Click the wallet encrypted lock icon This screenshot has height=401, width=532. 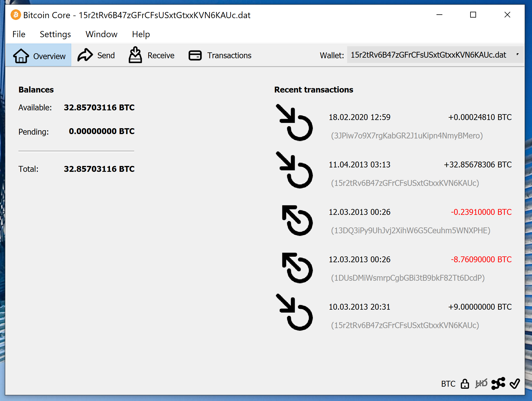tap(465, 384)
